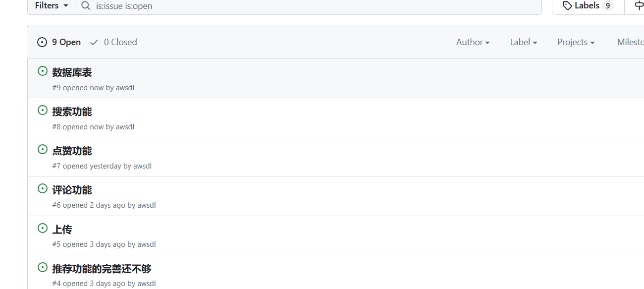Open the Labels page button
Image resolution: width=644 pixels, height=289 pixels.
[x=588, y=6]
